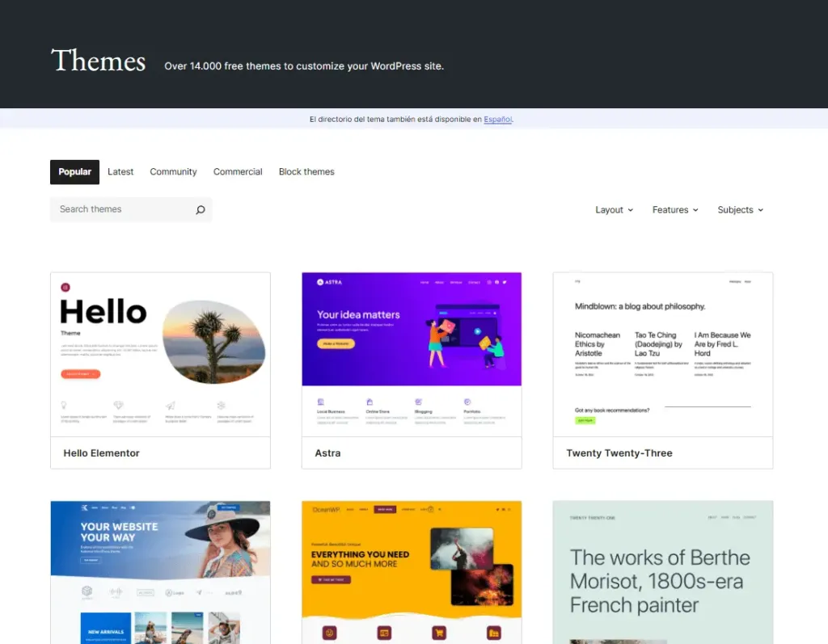Click the Español language link
This screenshot has width=828, height=644.
click(497, 120)
